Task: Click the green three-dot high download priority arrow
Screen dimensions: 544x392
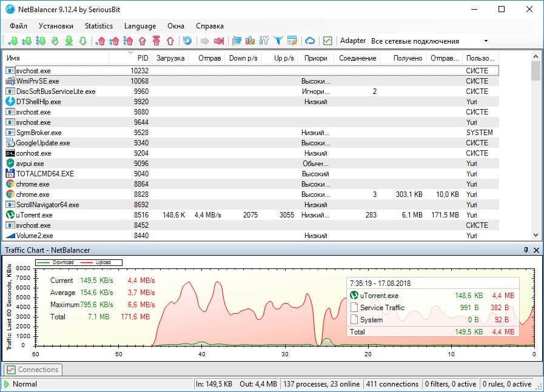Action: (x=41, y=41)
